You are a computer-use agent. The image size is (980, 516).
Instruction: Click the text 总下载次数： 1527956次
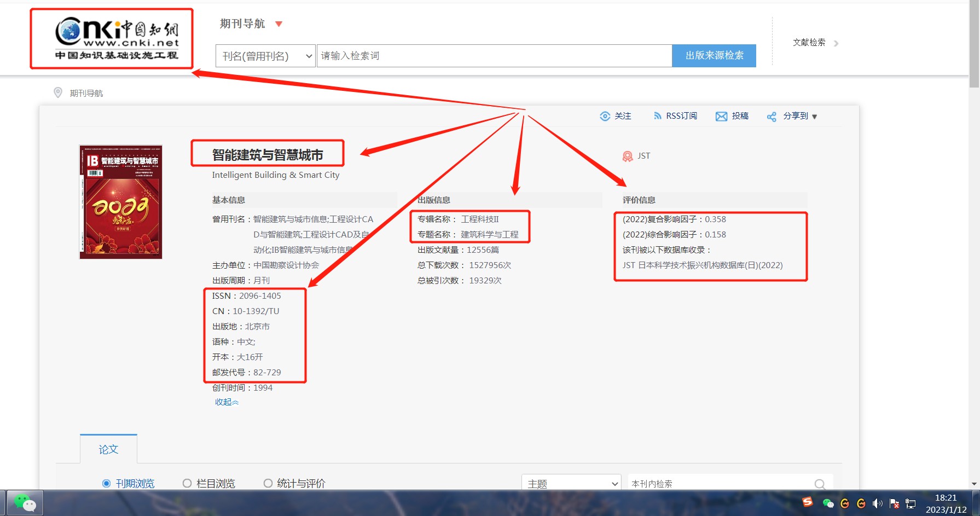tap(464, 265)
